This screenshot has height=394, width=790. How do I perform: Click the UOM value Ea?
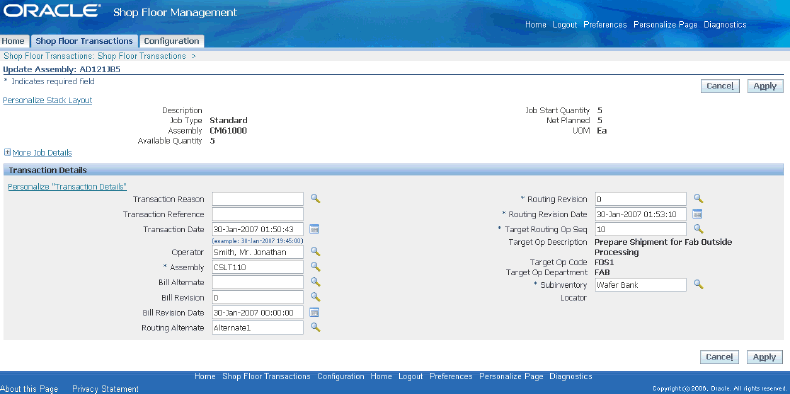pyautogui.click(x=602, y=130)
